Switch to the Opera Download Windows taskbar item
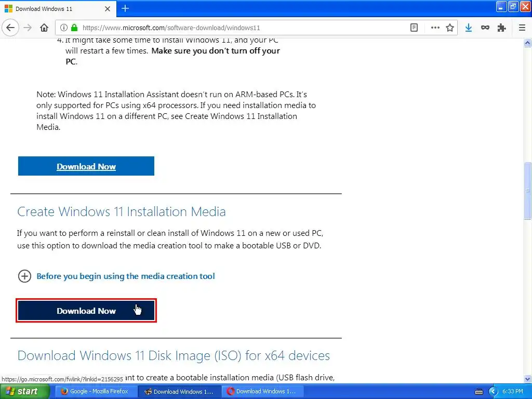This screenshot has width=532, height=399. (x=263, y=392)
